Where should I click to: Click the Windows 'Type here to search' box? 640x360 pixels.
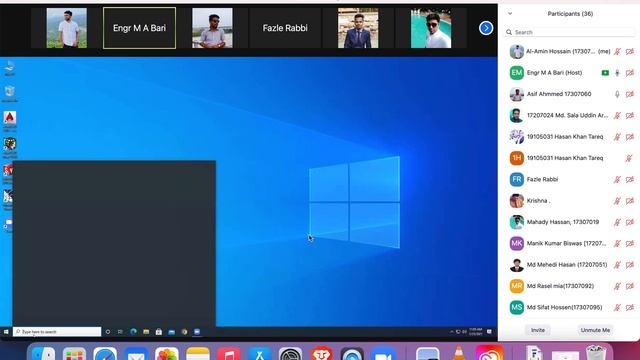pos(57,332)
